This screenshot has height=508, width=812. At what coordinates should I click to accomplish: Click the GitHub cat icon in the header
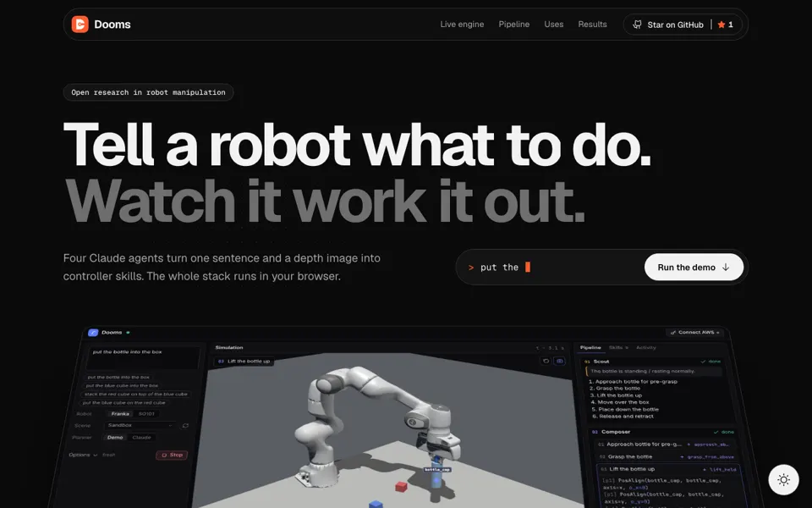[638, 25]
